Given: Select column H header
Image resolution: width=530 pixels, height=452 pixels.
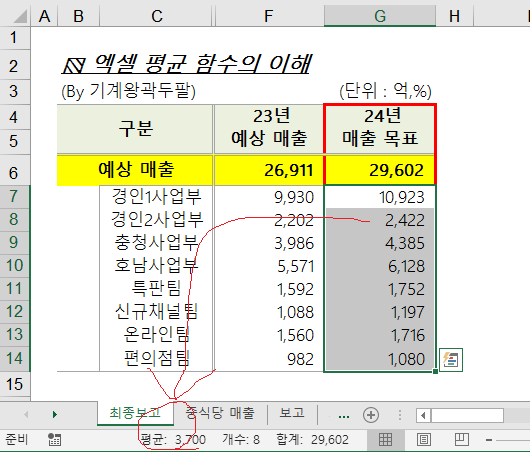Looking at the screenshot, I should coord(455,16).
